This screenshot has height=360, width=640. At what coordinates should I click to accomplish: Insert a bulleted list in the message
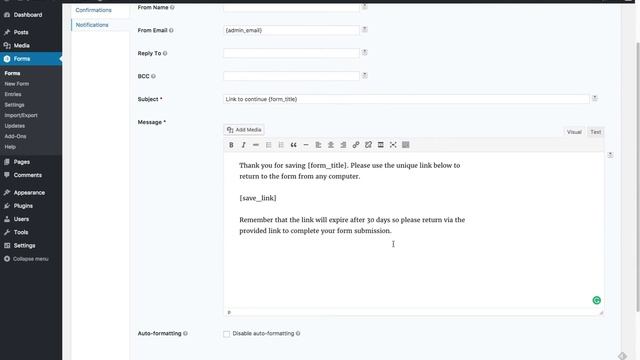[x=269, y=145]
